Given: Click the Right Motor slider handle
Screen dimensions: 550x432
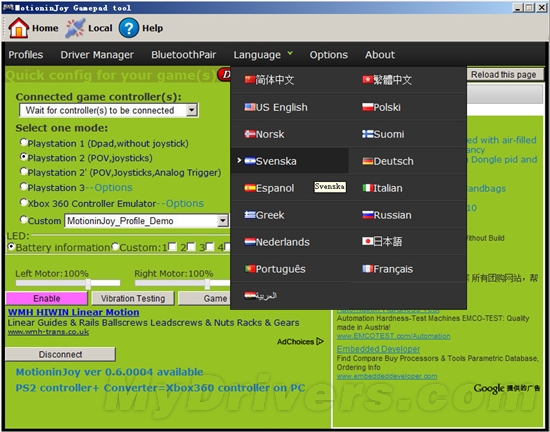Looking at the screenshot, I should (x=207, y=283).
